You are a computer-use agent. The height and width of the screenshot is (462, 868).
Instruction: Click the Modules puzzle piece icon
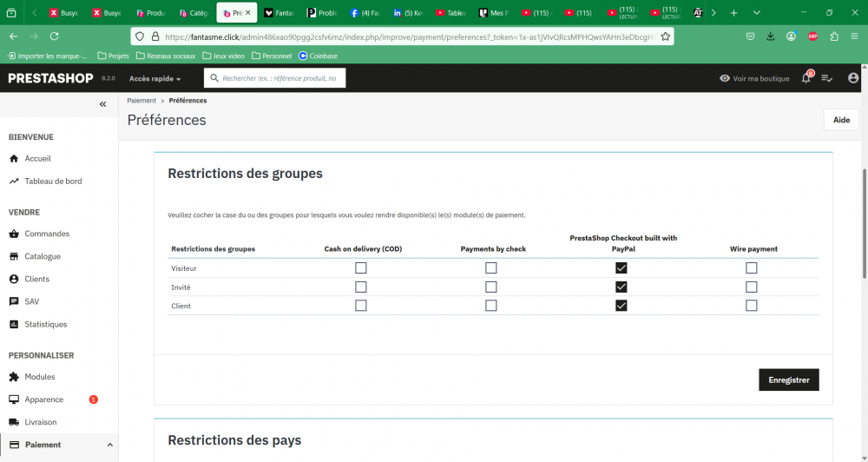click(14, 377)
